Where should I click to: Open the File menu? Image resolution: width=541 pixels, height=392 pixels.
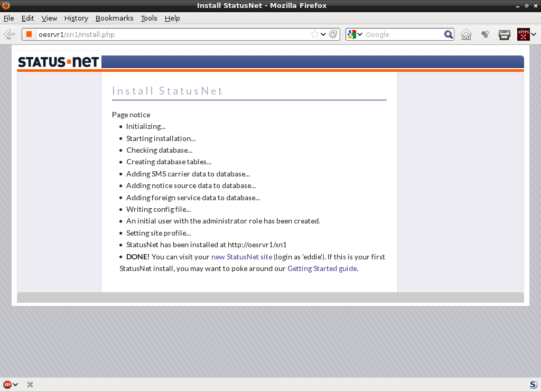[x=8, y=18]
